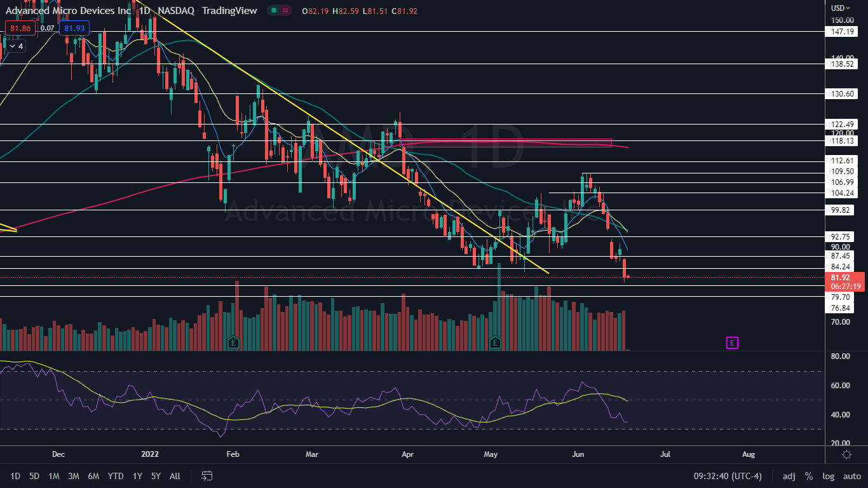
Task: Toggle the adj adjusted-data option
Action: pyautogui.click(x=789, y=476)
